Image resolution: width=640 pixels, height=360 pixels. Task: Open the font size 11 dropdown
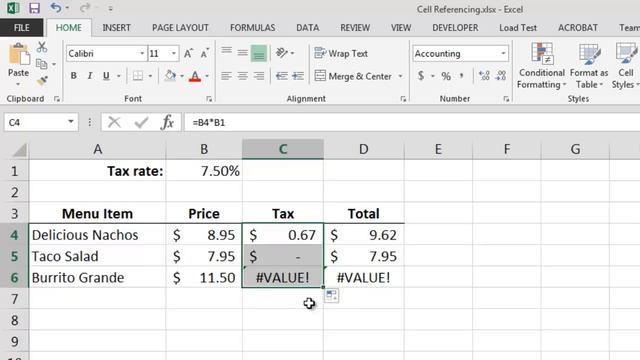(x=174, y=53)
